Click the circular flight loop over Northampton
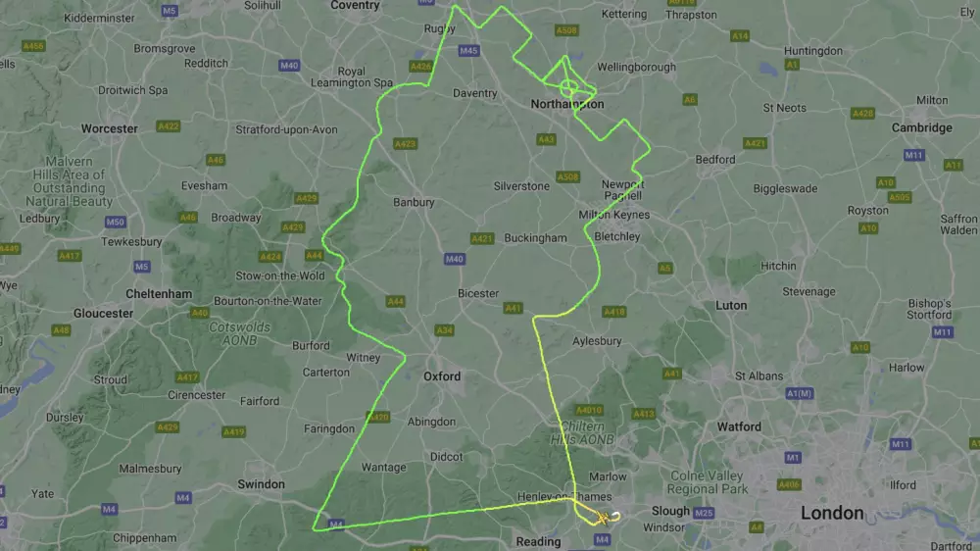The image size is (980, 551). 569,87
